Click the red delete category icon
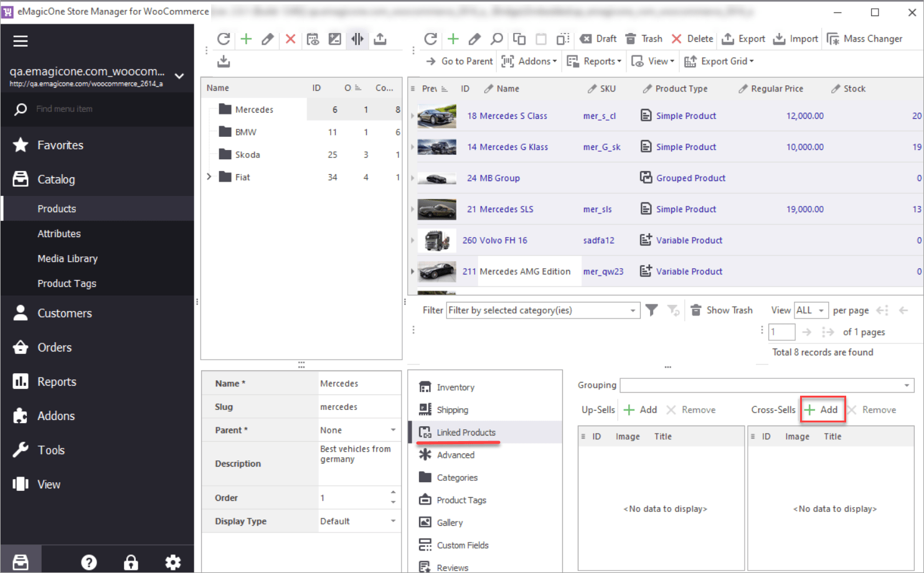This screenshot has height=573, width=924. click(x=290, y=39)
